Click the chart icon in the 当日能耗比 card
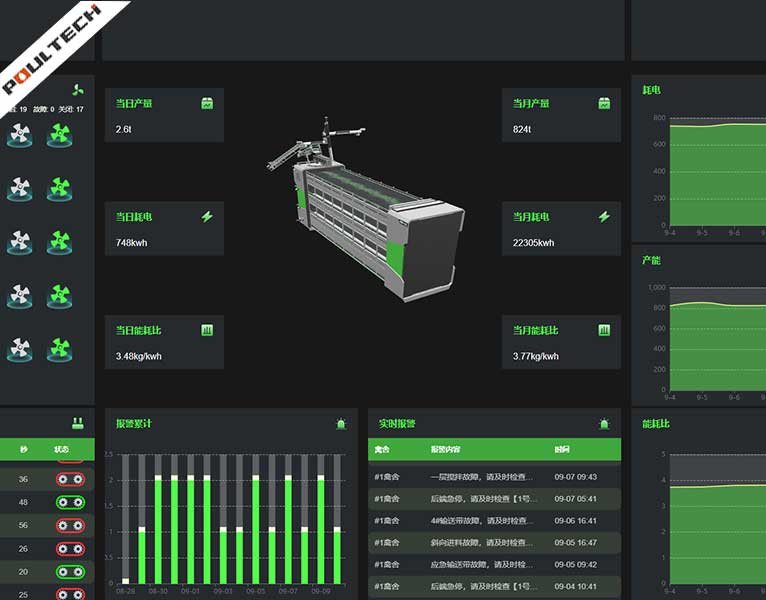 tap(207, 330)
